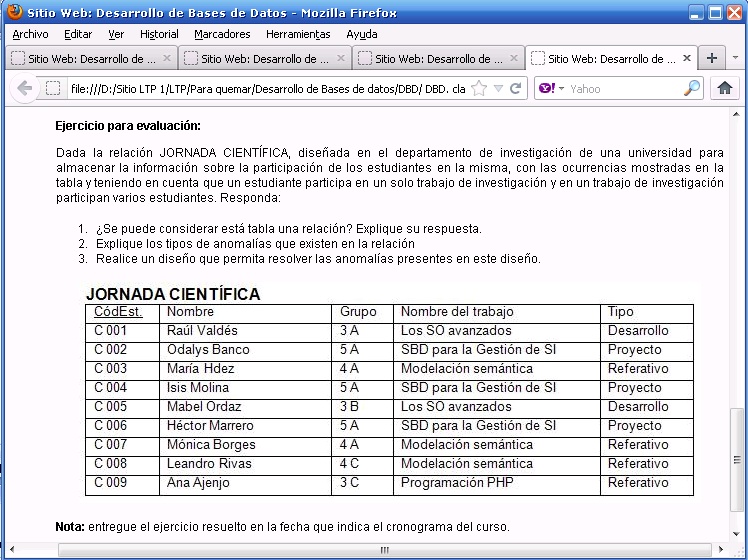748x560 pixels.
Task: Expand the list all tabs dropdown
Action: (736, 58)
